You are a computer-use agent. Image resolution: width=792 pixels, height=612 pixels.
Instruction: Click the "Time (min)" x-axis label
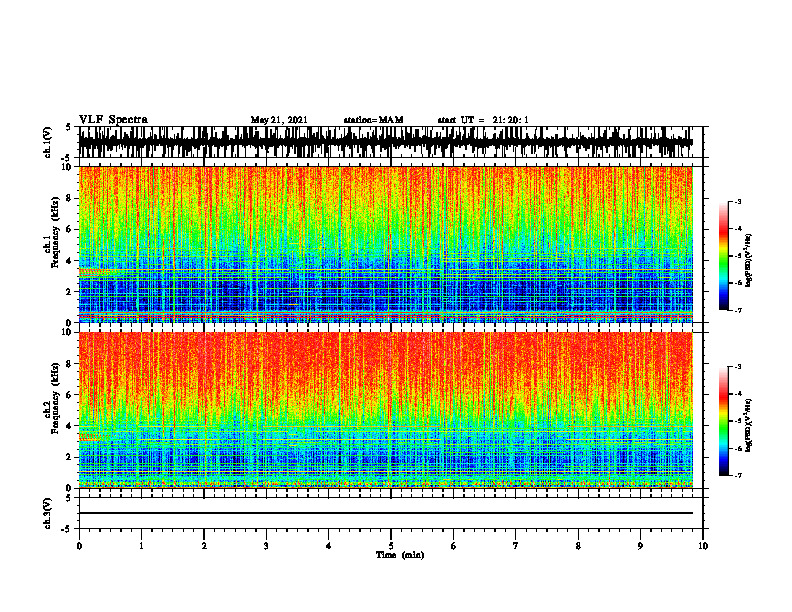click(x=400, y=555)
